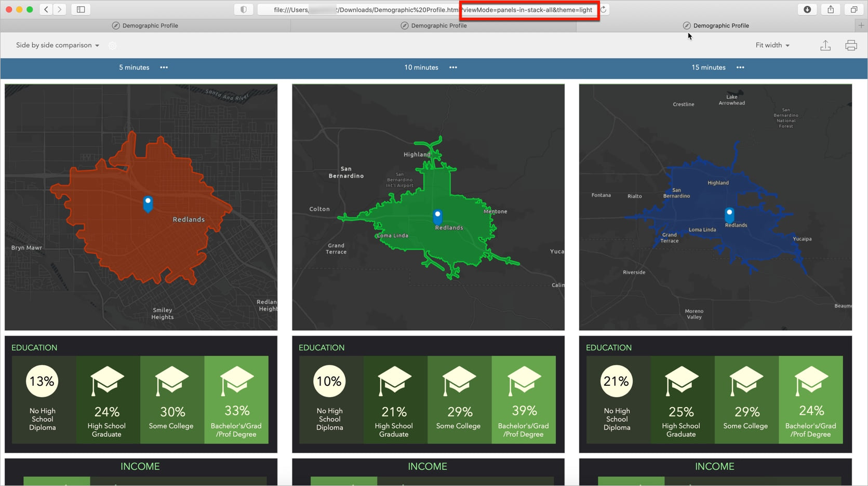The height and width of the screenshot is (486, 868).
Task: Switch to the middle Demographic Profile tab
Action: 434,25
